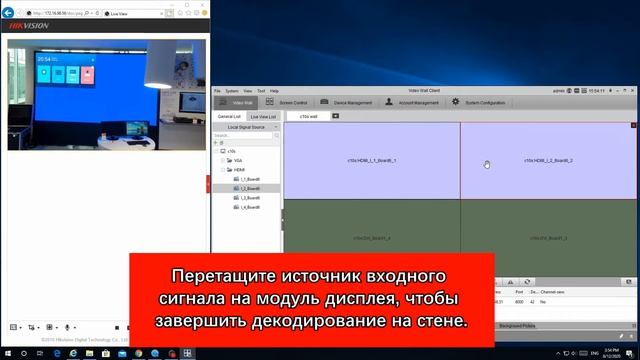Click the browser favorites star icon
The height and width of the screenshot is (360, 640).
click(189, 13)
